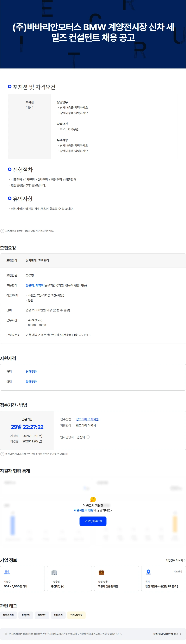
Task: Click the info icon beside 마감일은 기업의 사정
Action: tap(2, 454)
